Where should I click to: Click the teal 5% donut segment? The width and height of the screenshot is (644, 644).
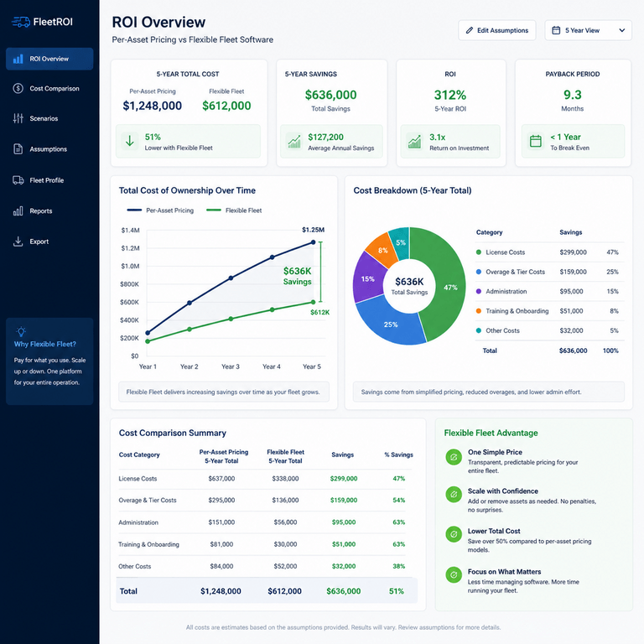point(401,242)
